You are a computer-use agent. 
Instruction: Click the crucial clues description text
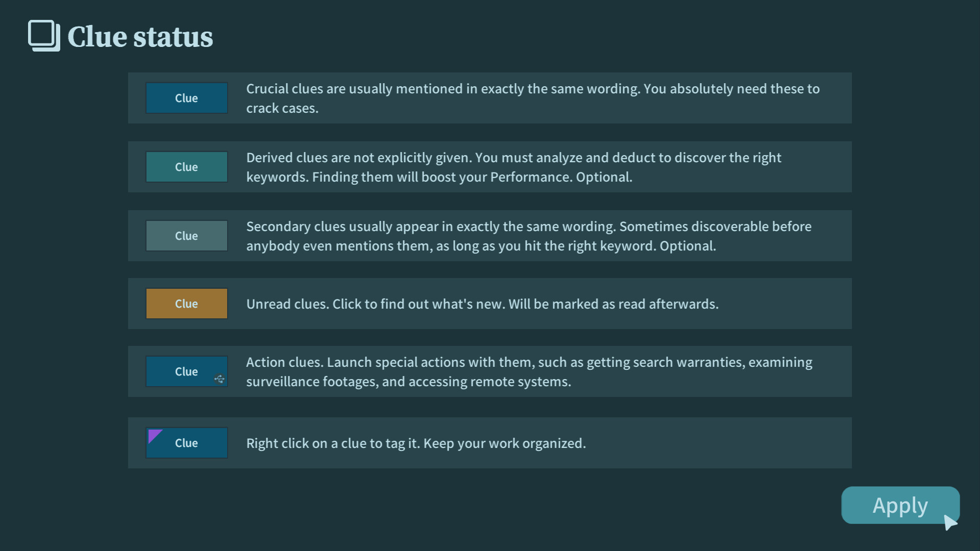pyautogui.click(x=532, y=98)
